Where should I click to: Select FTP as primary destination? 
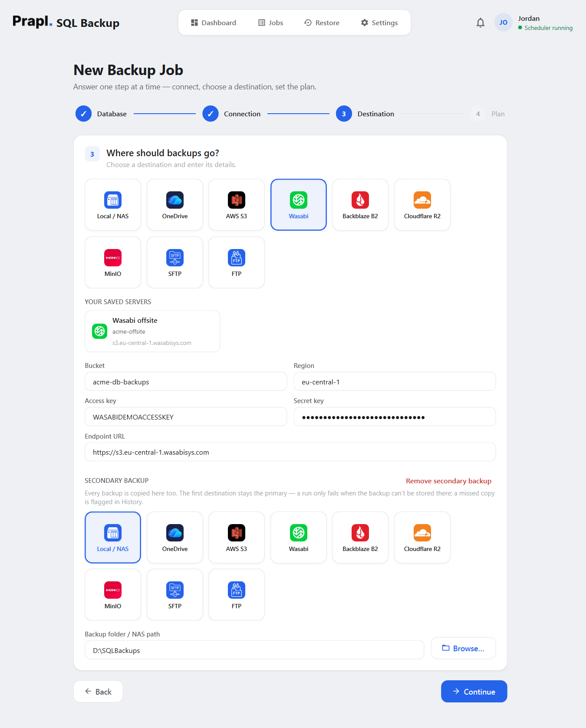pos(237,262)
